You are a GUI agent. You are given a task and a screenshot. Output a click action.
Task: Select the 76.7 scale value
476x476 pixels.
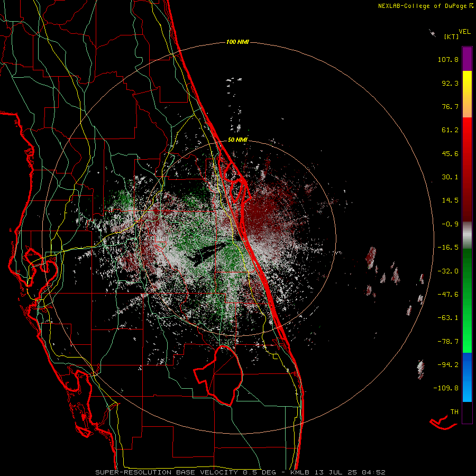[x=450, y=106]
